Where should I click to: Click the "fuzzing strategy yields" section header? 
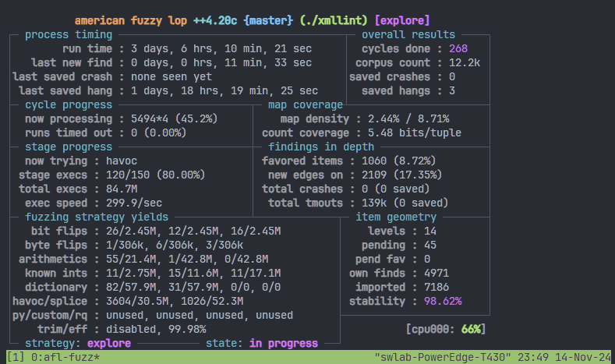click(x=97, y=217)
